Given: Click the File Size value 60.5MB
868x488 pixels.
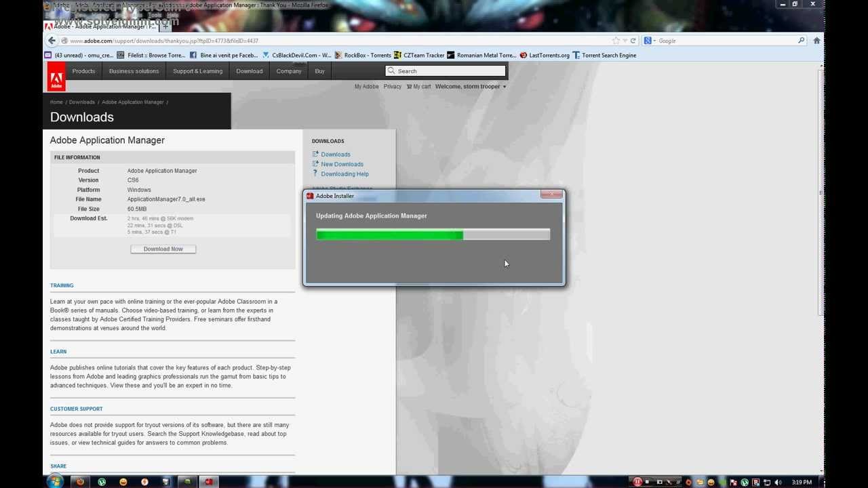Looking at the screenshot, I should (137, 209).
